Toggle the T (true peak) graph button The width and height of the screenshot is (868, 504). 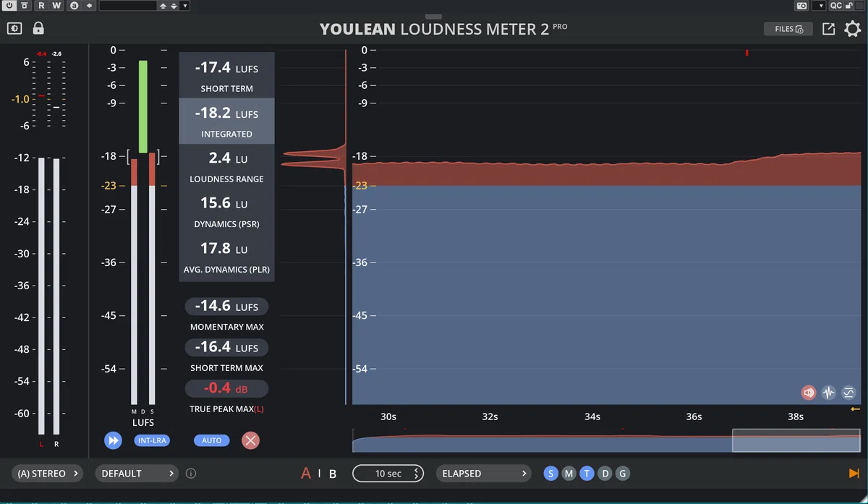pos(587,474)
